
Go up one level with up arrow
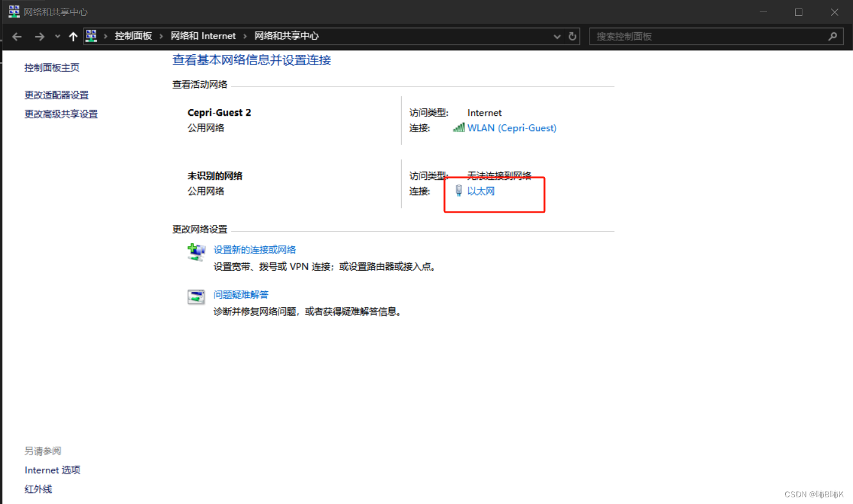(x=73, y=37)
